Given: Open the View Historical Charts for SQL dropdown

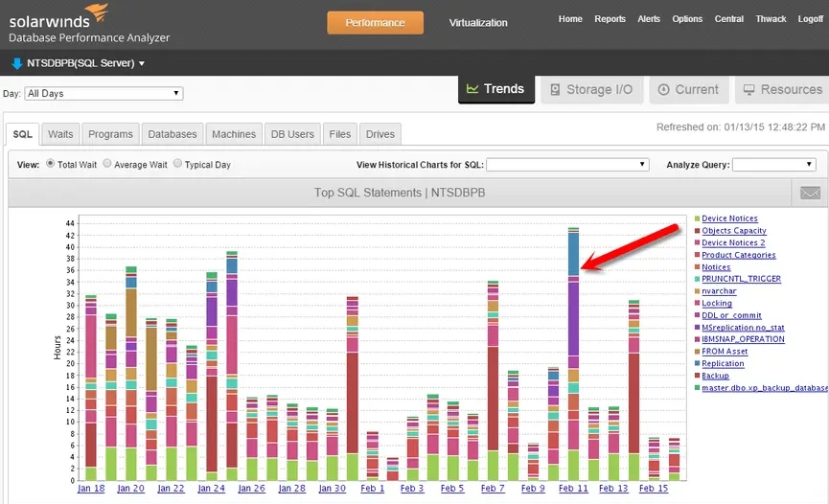Looking at the screenshot, I should (567, 165).
